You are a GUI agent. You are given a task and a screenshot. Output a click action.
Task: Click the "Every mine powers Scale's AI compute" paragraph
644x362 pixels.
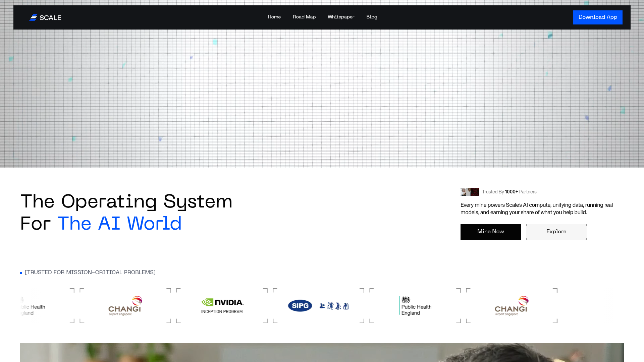tap(537, 209)
